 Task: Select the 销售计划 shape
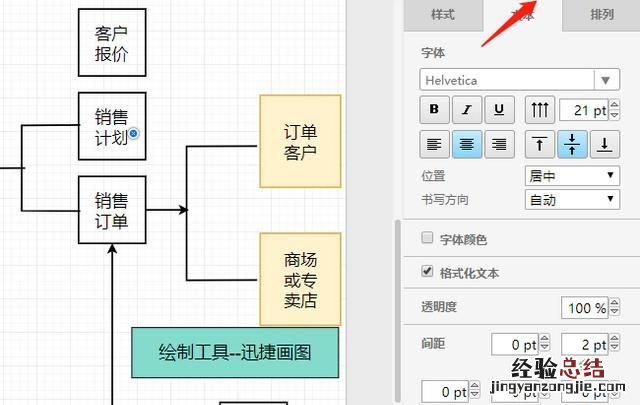(x=112, y=126)
